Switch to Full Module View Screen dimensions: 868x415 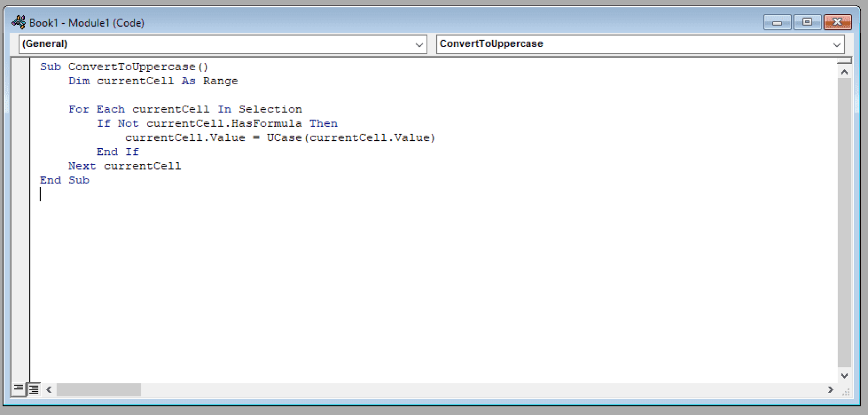coord(34,389)
